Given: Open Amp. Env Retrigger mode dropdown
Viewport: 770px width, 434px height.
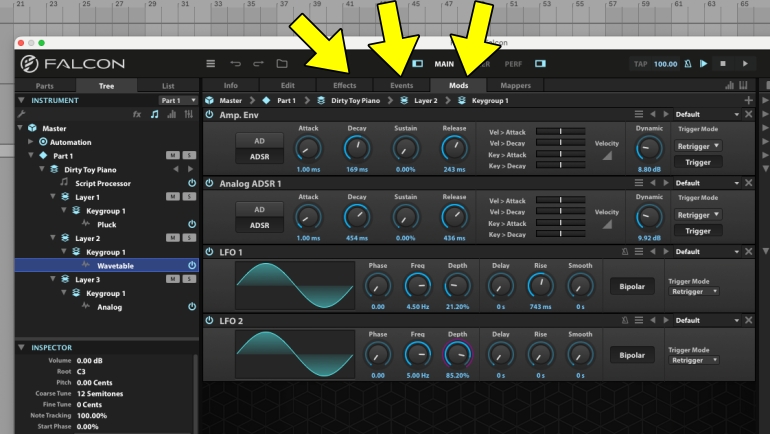Looking at the screenshot, I should click(x=698, y=146).
